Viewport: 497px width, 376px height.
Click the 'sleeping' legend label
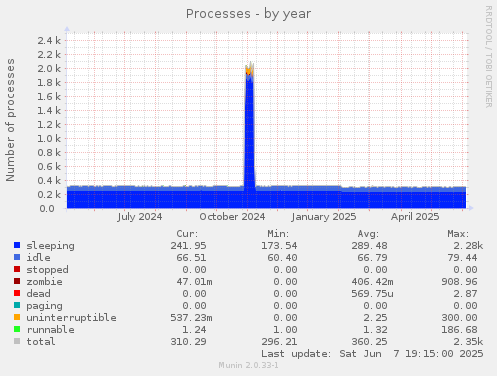coord(50,246)
